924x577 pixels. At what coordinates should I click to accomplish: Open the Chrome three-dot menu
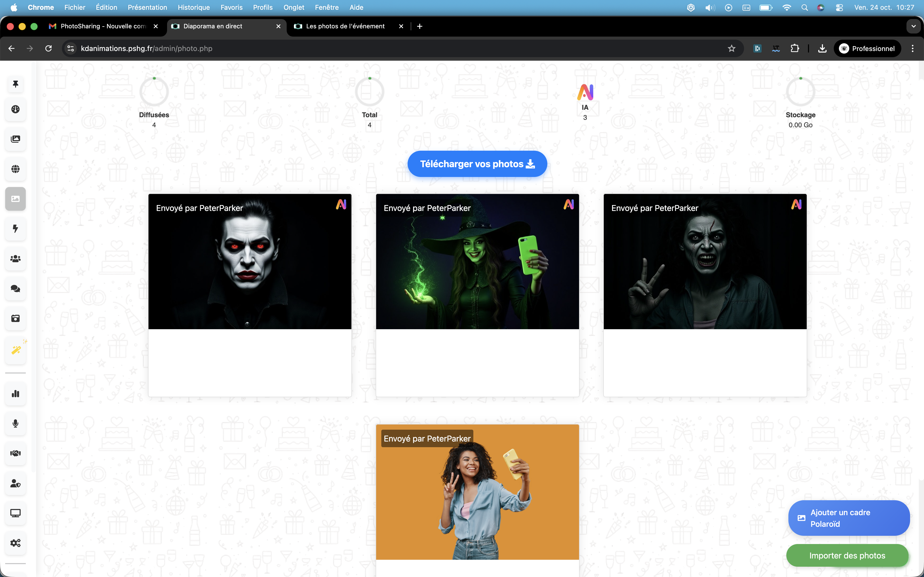coord(913,48)
